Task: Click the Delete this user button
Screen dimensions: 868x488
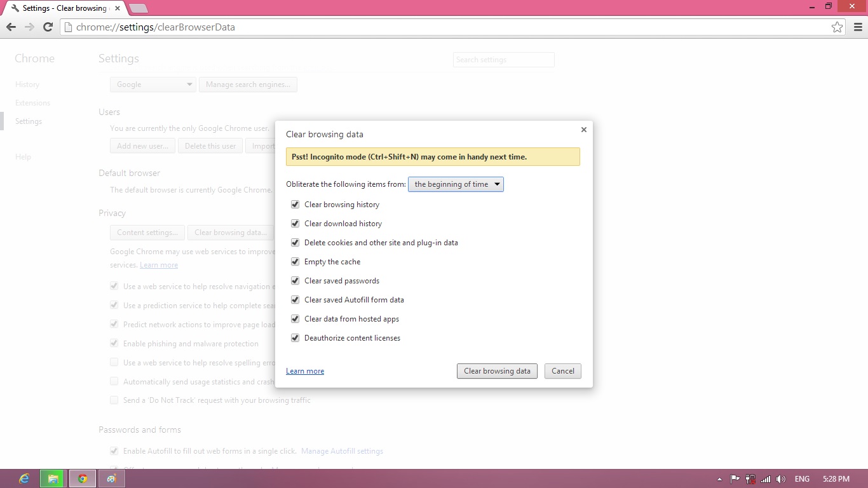Action: (210, 146)
